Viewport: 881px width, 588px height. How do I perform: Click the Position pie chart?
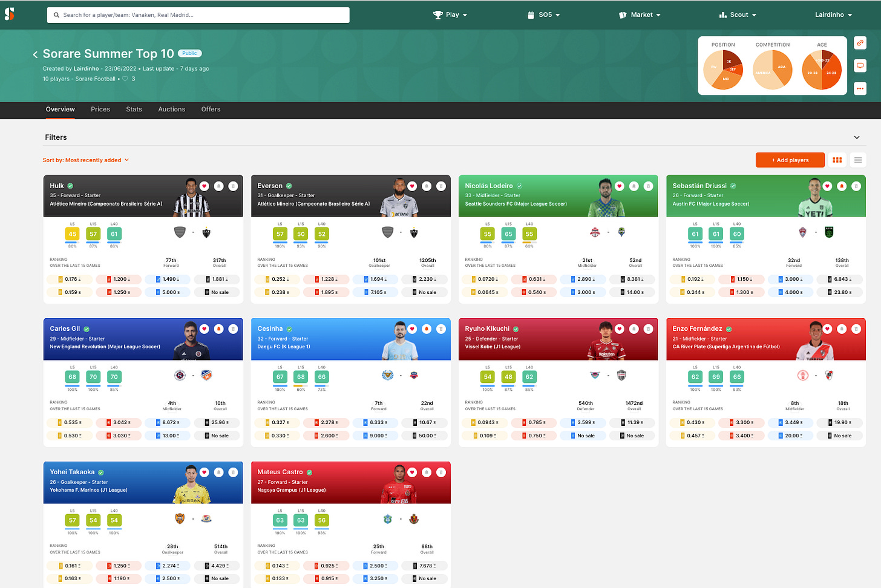coord(723,70)
